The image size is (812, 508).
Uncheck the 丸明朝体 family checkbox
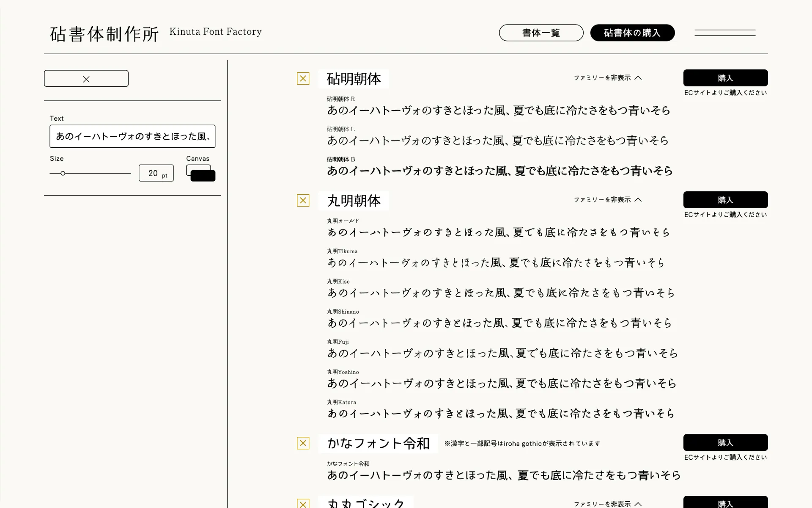tap(303, 200)
